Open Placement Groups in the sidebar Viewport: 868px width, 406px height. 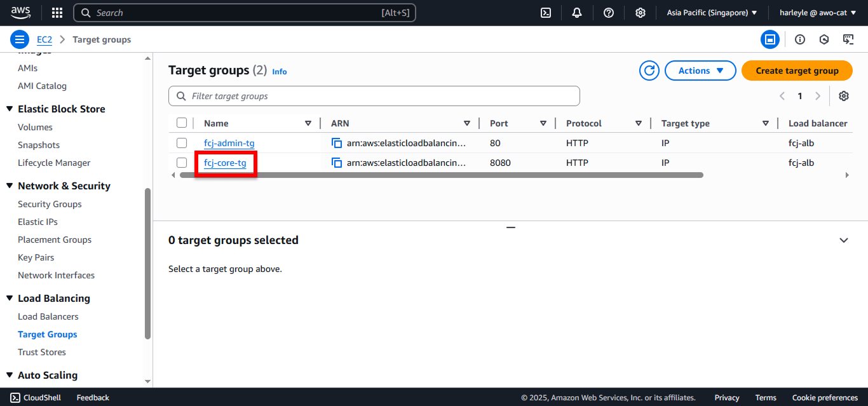pos(55,240)
